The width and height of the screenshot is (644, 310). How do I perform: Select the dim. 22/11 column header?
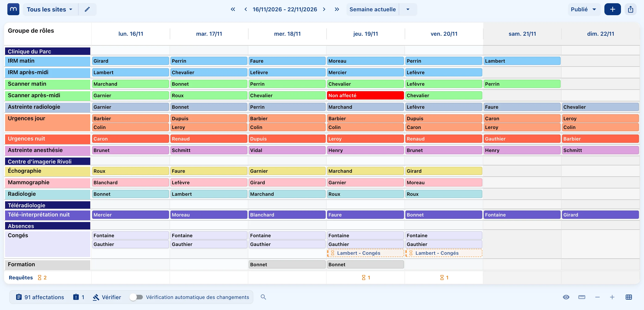600,34
